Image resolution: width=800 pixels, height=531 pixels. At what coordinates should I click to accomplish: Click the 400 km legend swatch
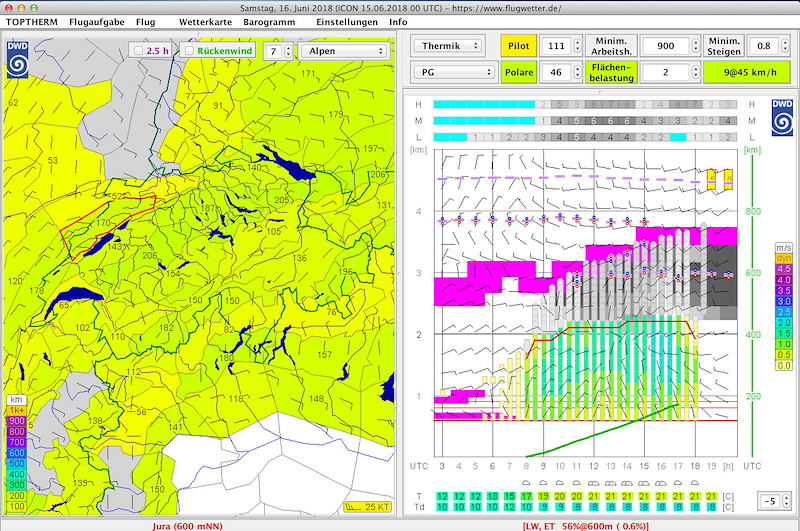(x=16, y=474)
